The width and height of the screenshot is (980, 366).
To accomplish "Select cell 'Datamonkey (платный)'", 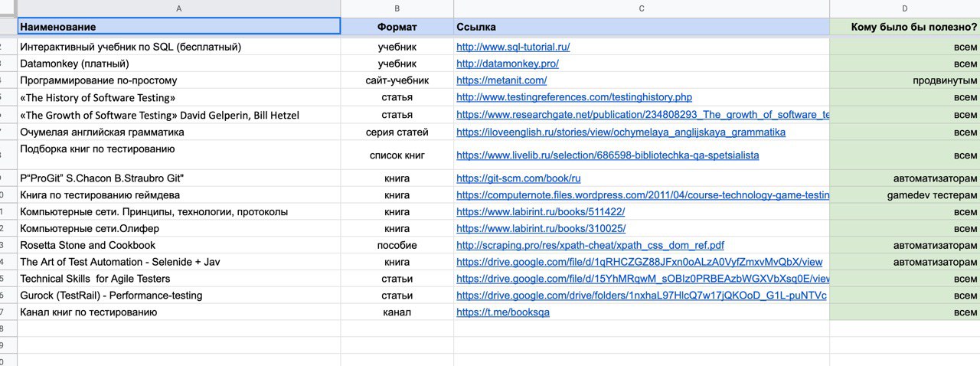I will [x=179, y=64].
